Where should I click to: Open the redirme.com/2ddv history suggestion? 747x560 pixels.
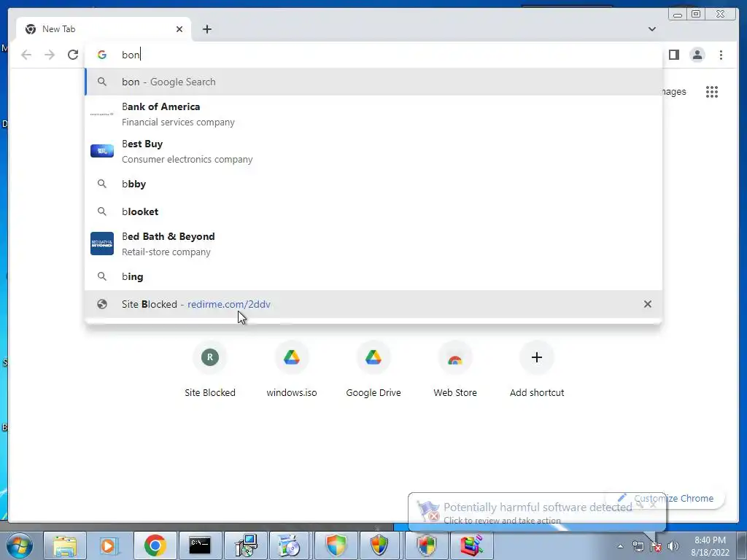[374, 304]
